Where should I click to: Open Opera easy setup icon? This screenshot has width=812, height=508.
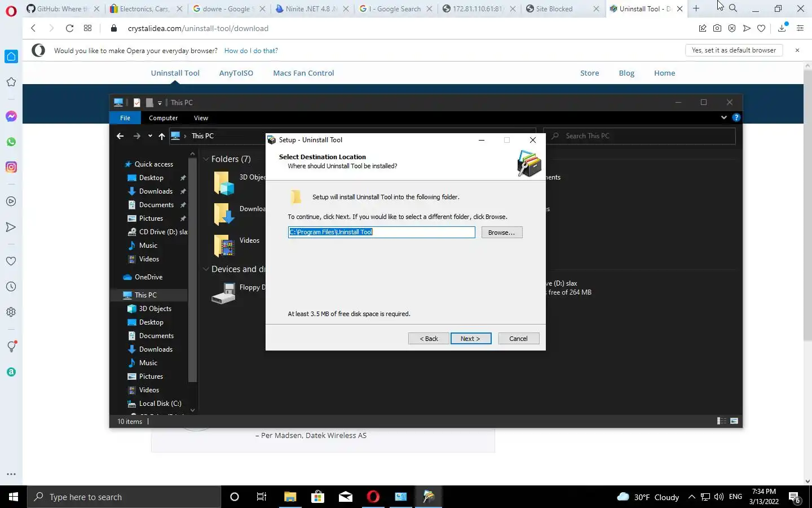pos(800,28)
